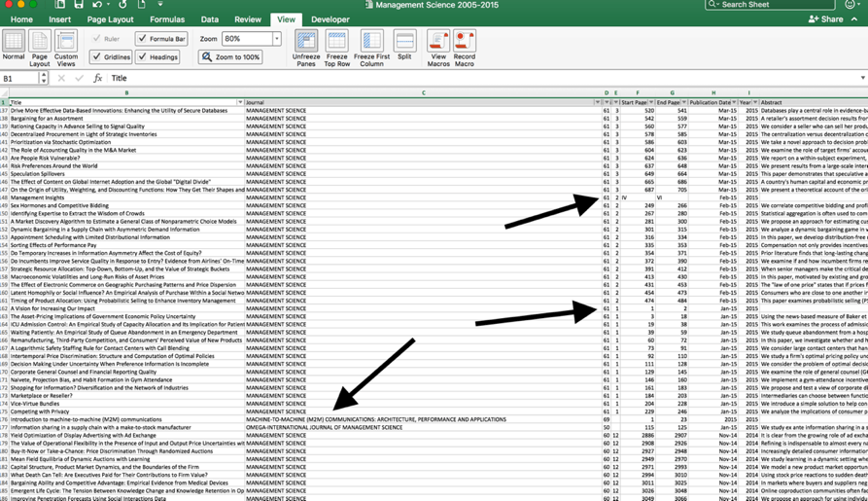Open the Developer tab
Image resolution: width=868 pixels, height=501 pixels.
coord(330,19)
